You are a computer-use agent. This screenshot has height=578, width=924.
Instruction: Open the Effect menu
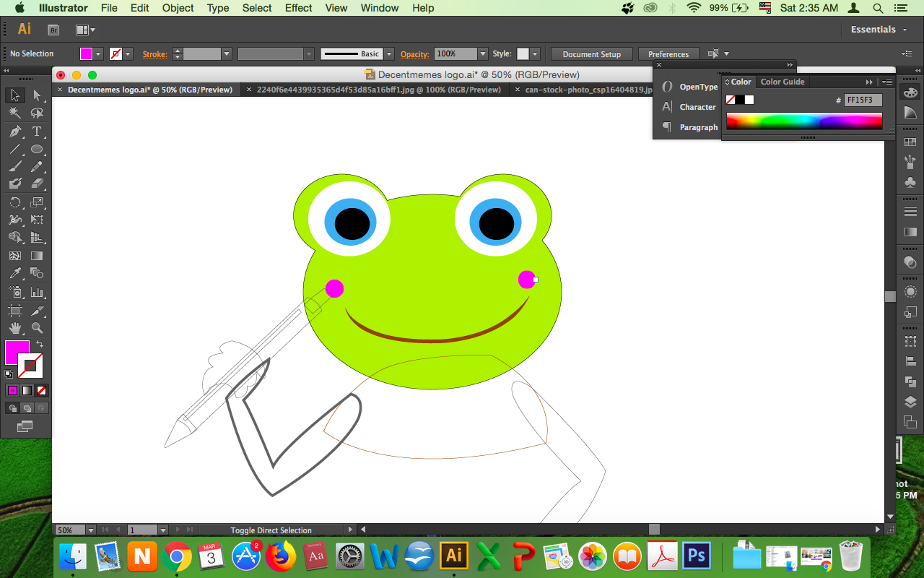(298, 8)
